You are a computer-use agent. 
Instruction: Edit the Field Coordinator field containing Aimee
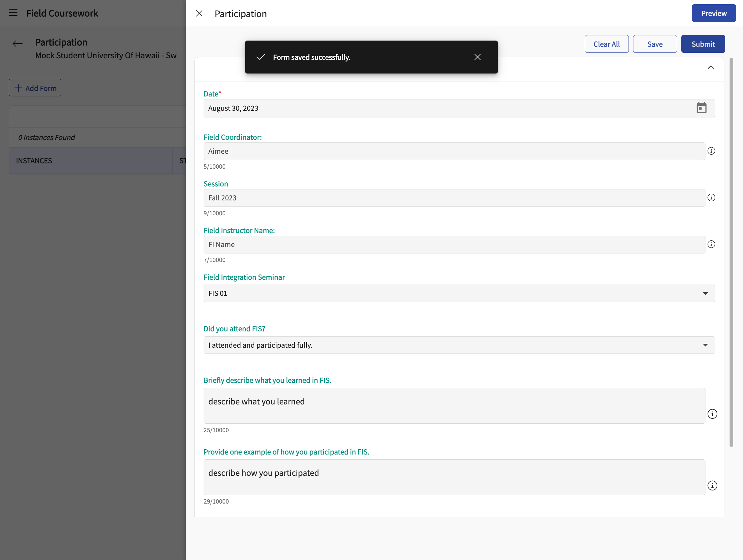click(454, 151)
